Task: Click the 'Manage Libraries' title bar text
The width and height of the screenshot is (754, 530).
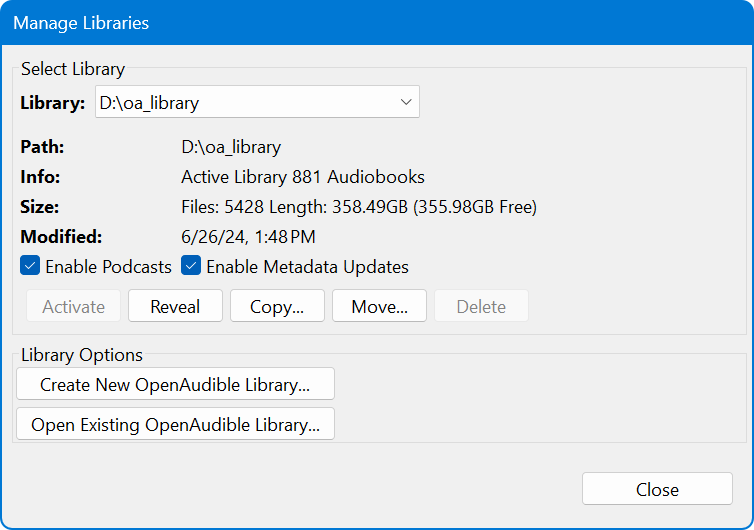Action: pyautogui.click(x=81, y=23)
